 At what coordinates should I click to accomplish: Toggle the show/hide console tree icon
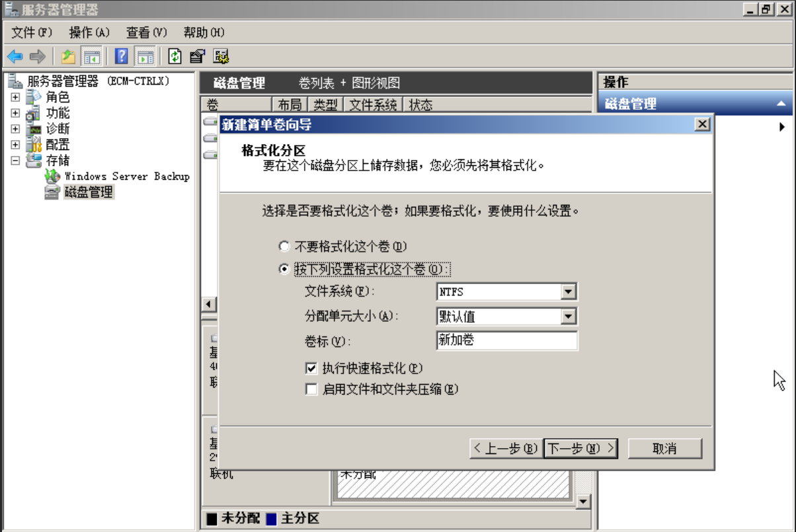point(91,57)
